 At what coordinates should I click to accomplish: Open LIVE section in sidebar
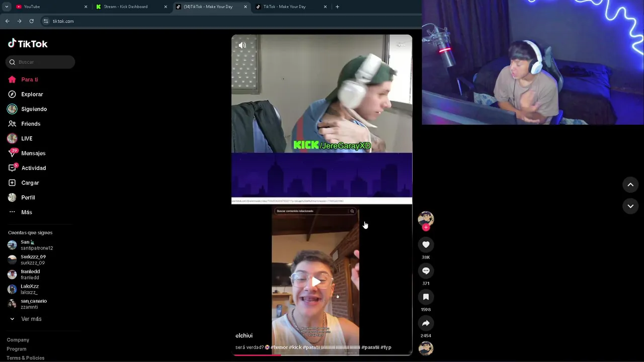(27, 138)
